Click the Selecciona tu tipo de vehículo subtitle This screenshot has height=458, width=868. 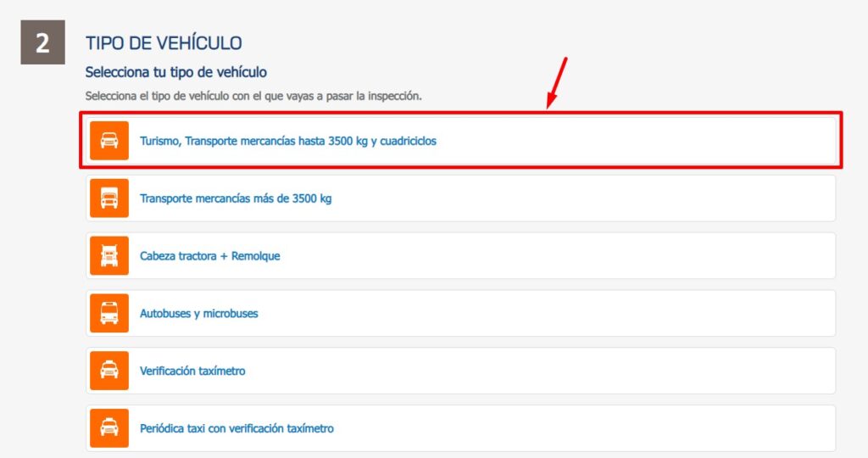tap(176, 73)
